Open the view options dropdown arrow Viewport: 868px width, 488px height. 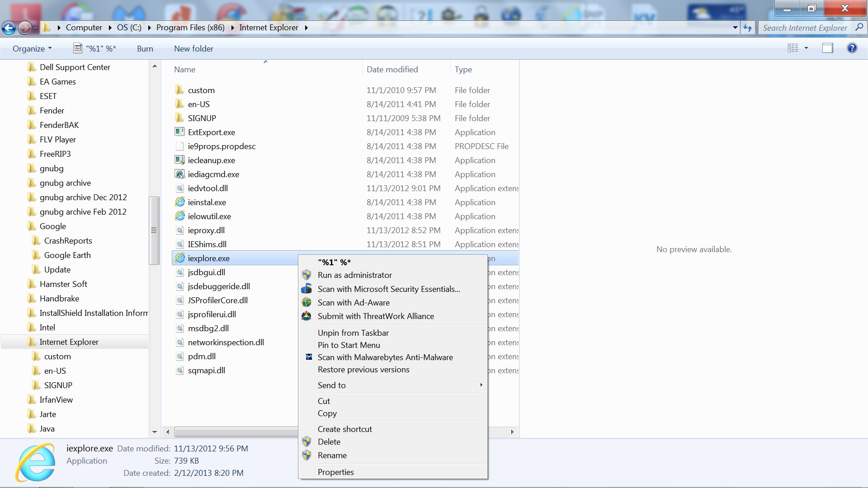[806, 48]
